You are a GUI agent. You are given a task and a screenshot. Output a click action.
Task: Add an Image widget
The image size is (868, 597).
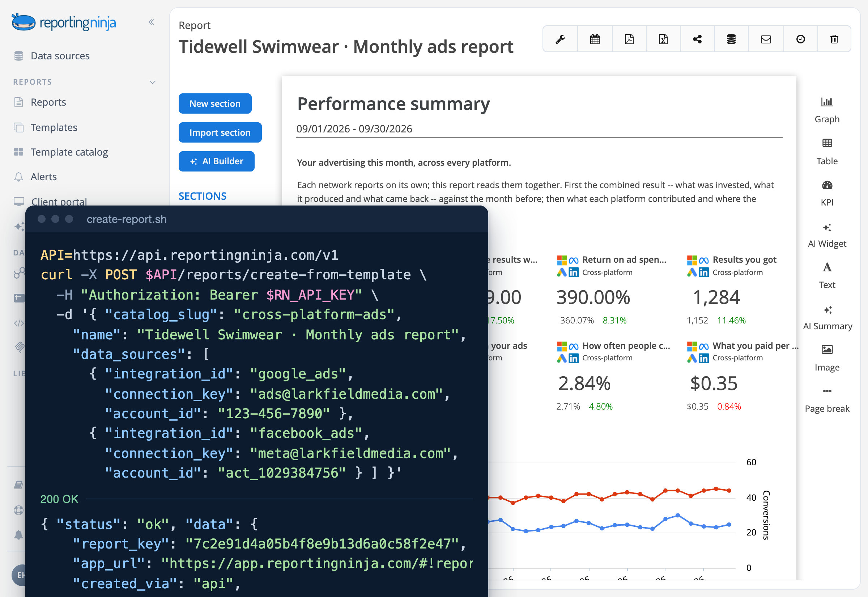[827, 359]
